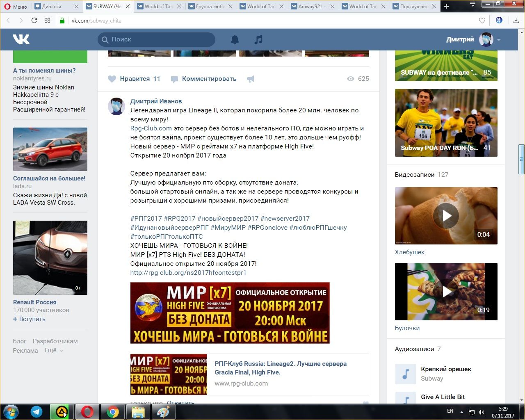Go forward in browser history
Screen dimensions: 525x420
pos(21,20)
